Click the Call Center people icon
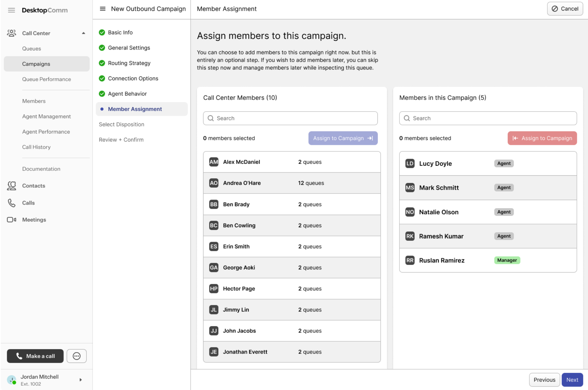This screenshot has width=588, height=390. (x=11, y=33)
